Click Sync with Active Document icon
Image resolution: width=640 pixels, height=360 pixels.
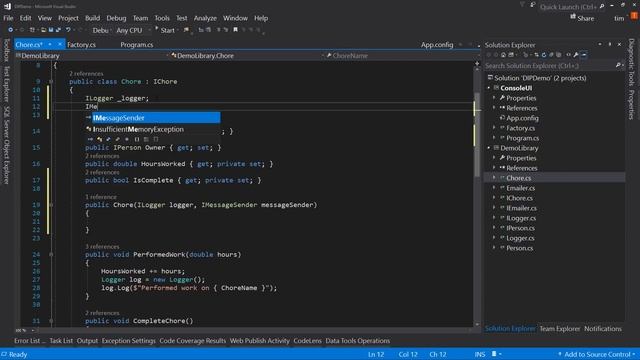536,55
